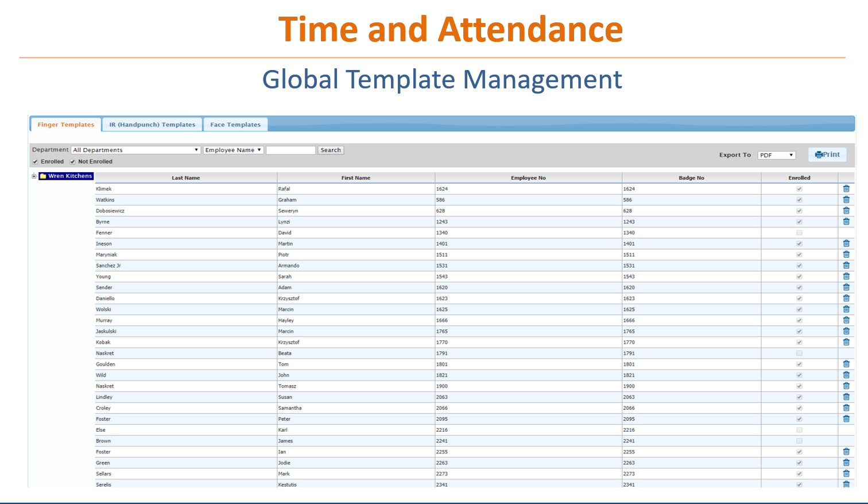The width and height of the screenshot is (868, 504).
Task: Click the delete icon for Samantha Croley
Action: click(x=846, y=408)
